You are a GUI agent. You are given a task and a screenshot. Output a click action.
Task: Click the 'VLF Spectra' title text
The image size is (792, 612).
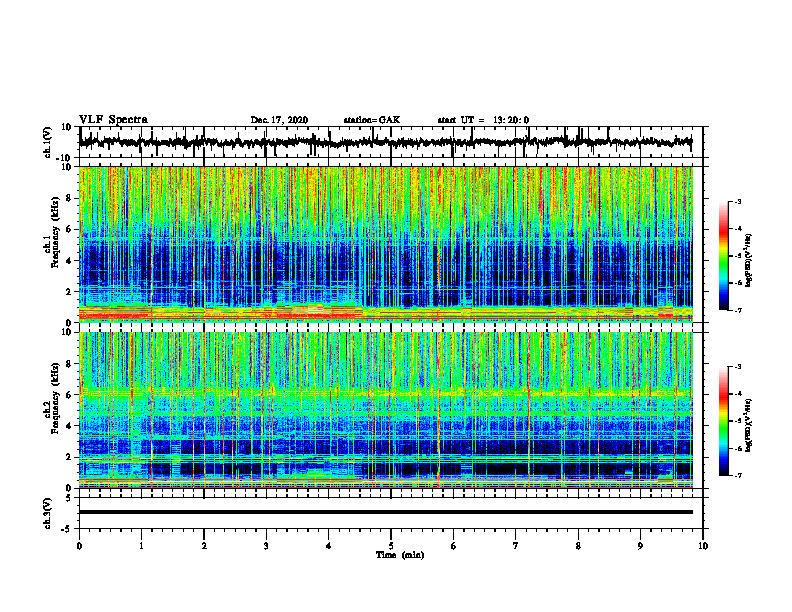pyautogui.click(x=113, y=120)
